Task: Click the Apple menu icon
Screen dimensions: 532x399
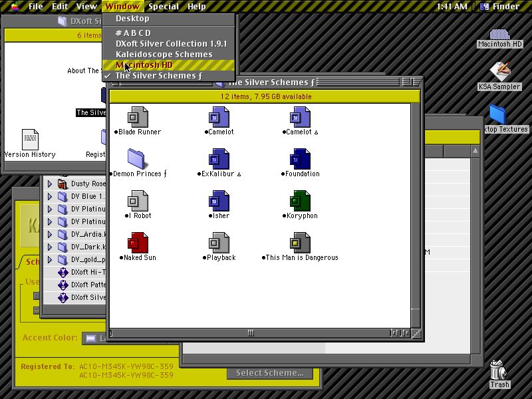Action: [15, 7]
